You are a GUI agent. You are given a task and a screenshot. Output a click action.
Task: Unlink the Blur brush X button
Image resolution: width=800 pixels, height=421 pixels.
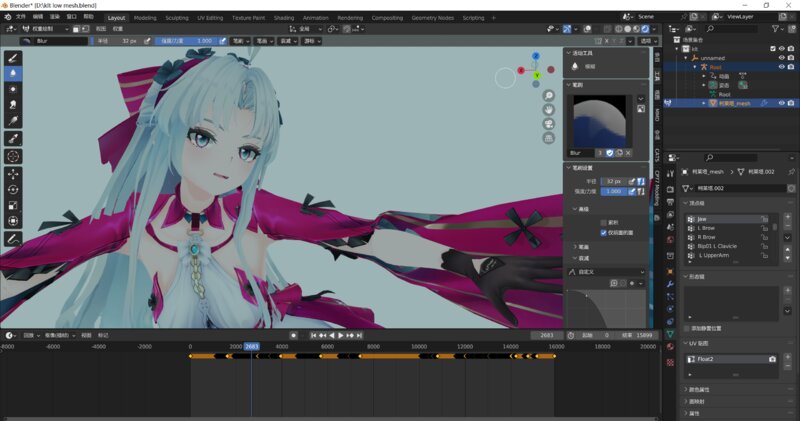pyautogui.click(x=628, y=153)
